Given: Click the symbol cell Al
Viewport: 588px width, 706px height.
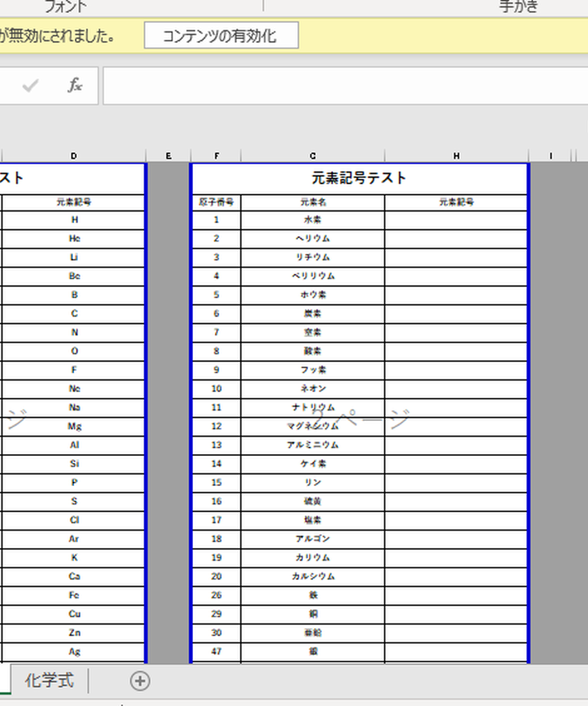Looking at the screenshot, I should 73,445.
